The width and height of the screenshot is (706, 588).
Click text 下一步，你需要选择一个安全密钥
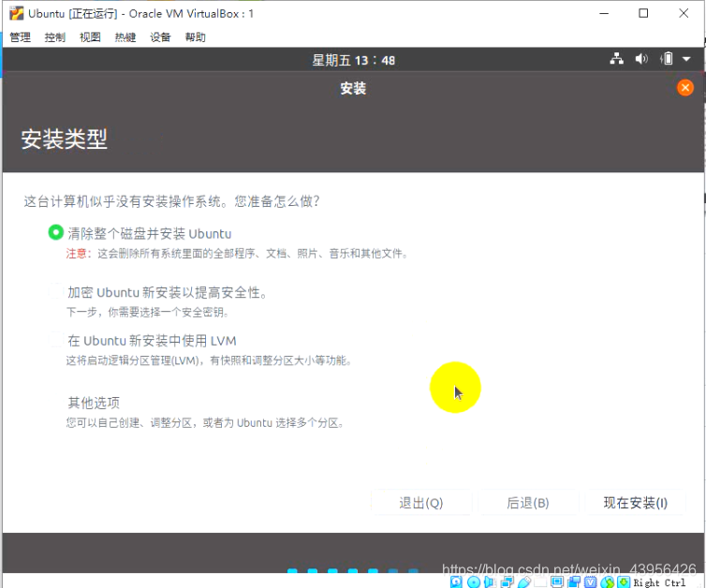click(147, 312)
